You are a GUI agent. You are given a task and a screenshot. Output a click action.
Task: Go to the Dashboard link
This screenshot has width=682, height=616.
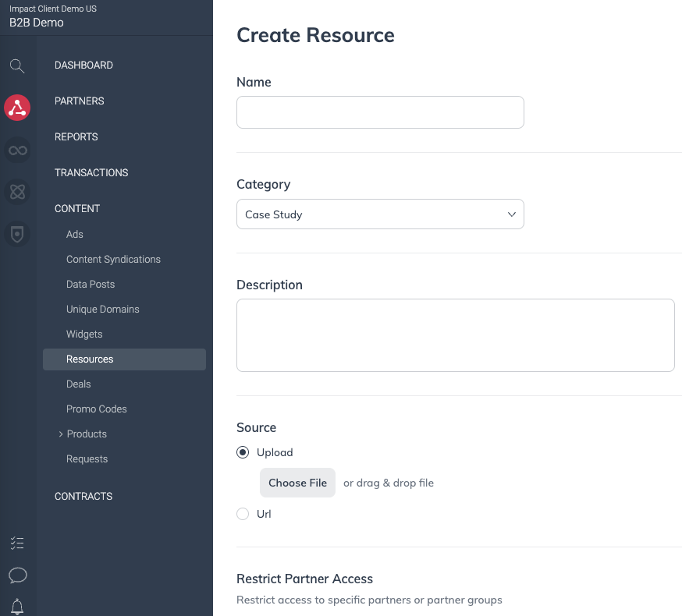click(x=83, y=65)
